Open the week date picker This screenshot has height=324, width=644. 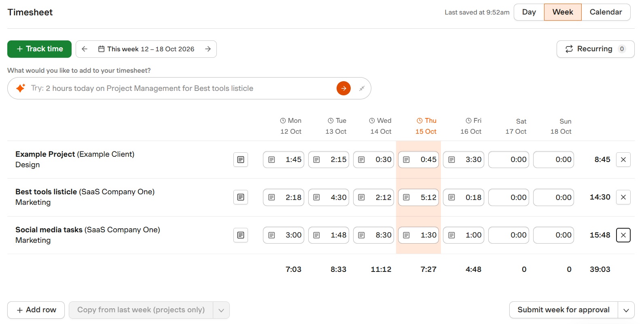146,49
